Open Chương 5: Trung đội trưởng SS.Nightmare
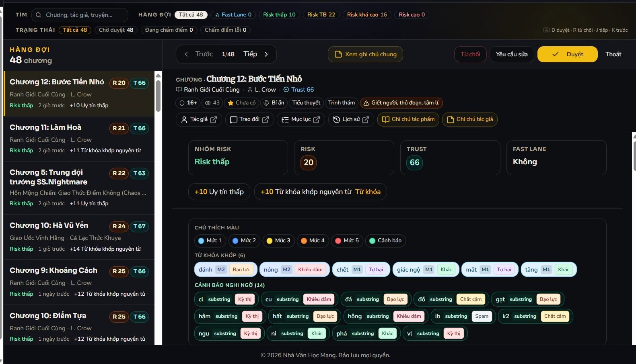 pyautogui.click(x=79, y=188)
